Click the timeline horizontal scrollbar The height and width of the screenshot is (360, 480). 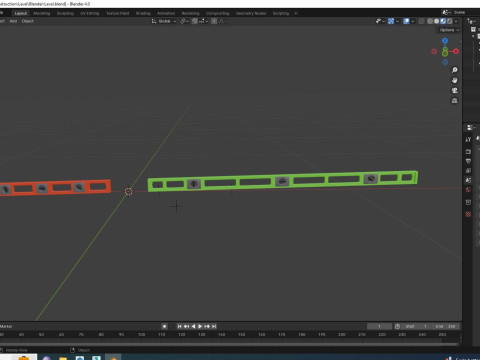(229, 344)
